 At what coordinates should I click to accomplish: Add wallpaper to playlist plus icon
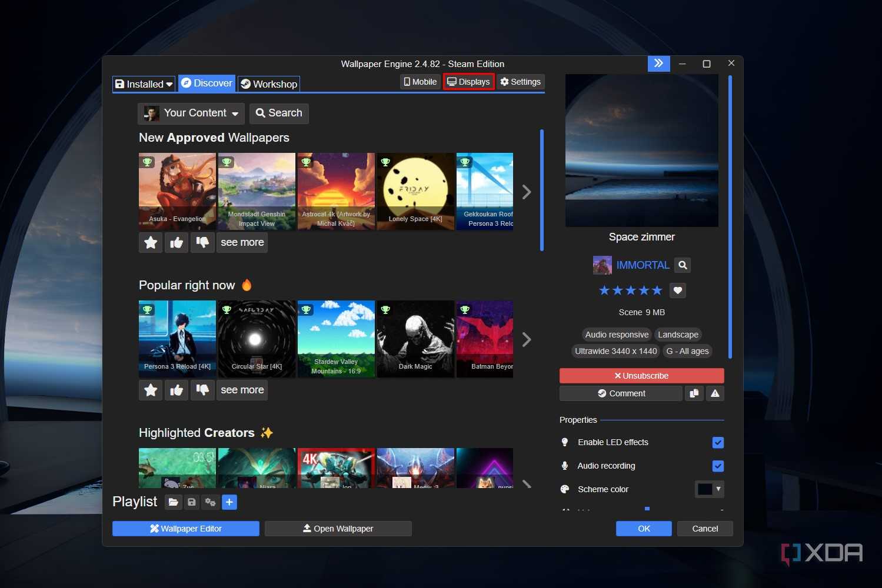coord(229,502)
